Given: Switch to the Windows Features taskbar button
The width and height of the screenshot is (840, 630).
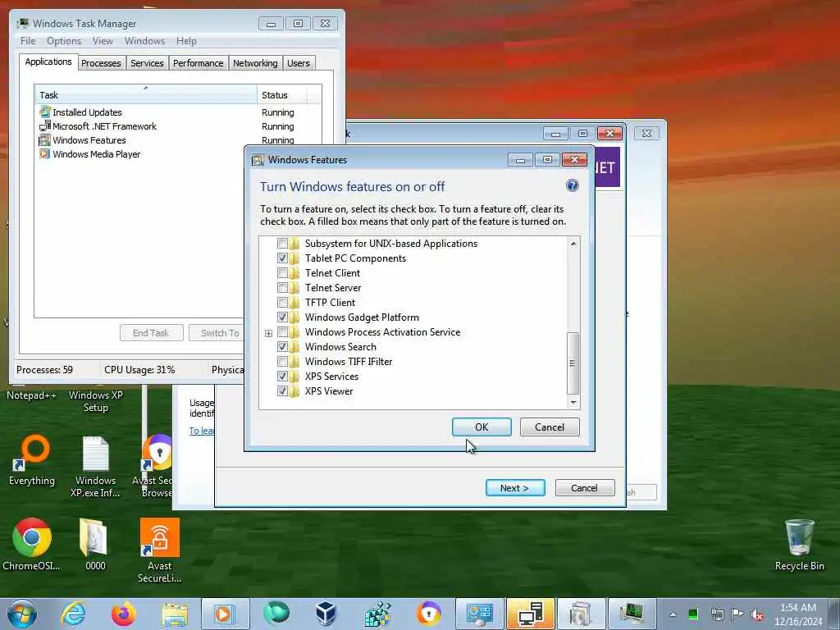Looking at the screenshot, I should click(581, 614).
